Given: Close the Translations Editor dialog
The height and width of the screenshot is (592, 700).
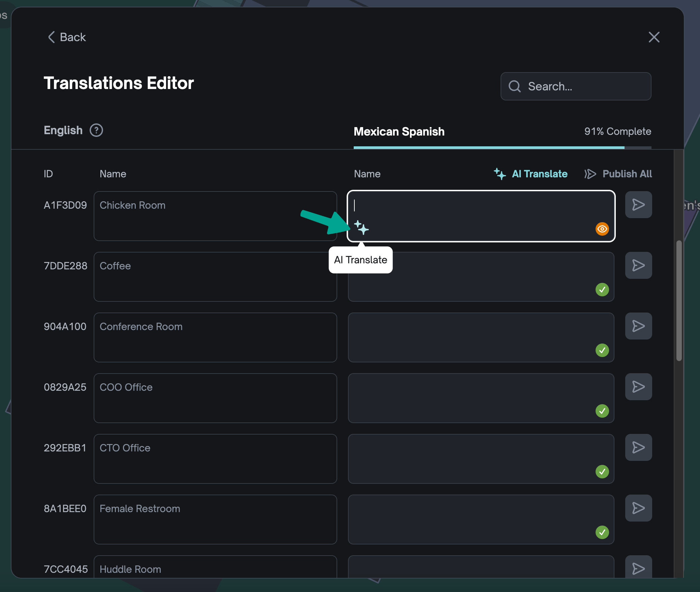Looking at the screenshot, I should click(x=654, y=37).
